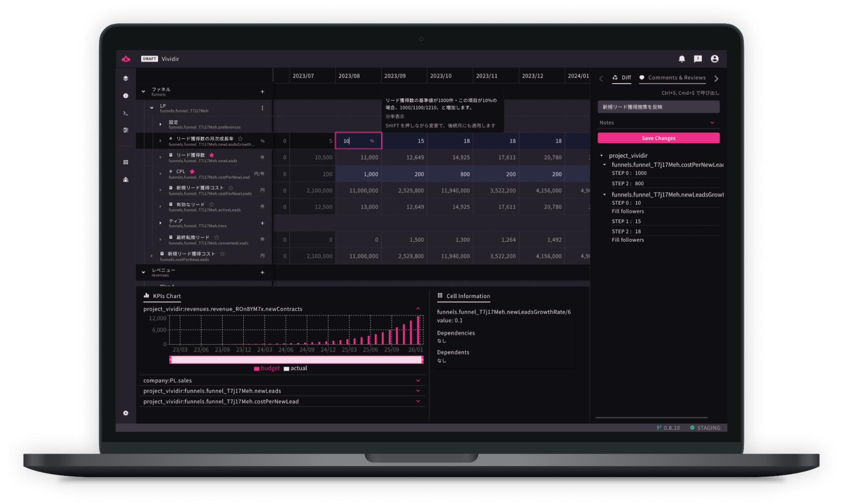This screenshot has height=504, width=843.
Task: Open the grid table sidebar icon
Action: [126, 162]
